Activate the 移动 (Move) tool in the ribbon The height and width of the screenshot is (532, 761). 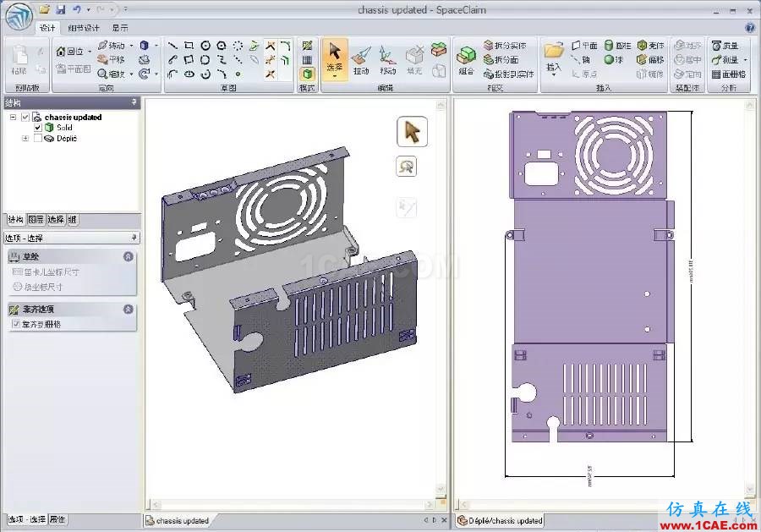tap(387, 59)
